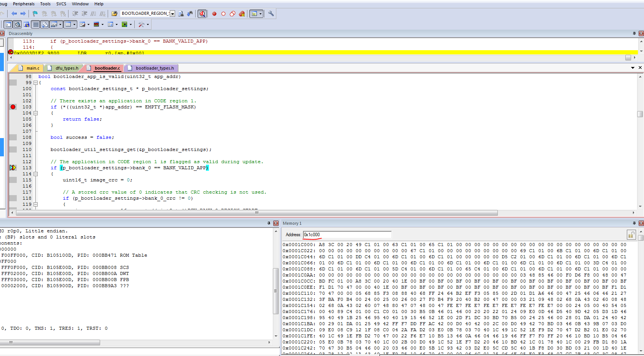Image resolution: width=644 pixels, height=356 pixels.
Task: Toggle the Start/Stop Debug Session button
Action: tap(202, 14)
